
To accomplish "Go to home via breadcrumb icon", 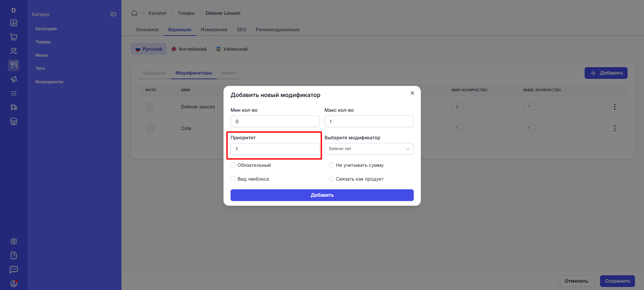I will point(134,13).
